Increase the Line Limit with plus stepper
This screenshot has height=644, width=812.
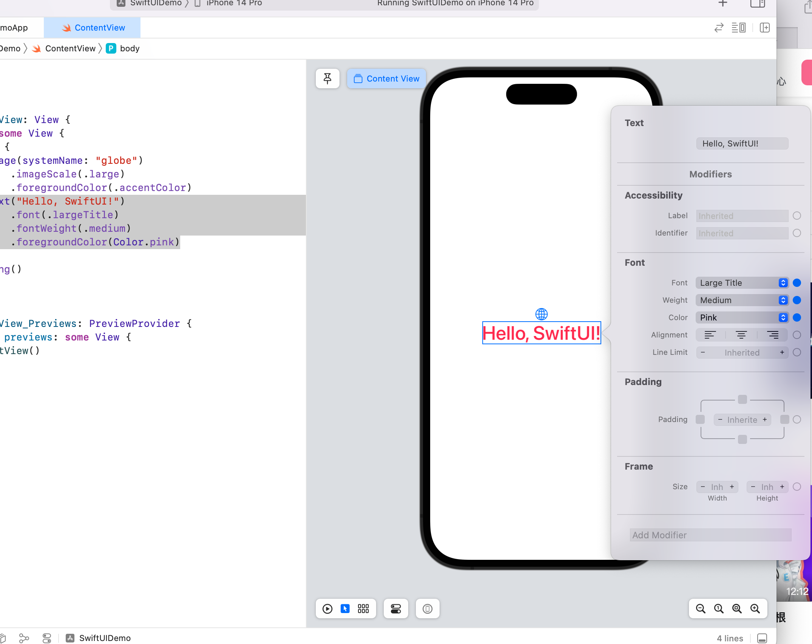coord(782,352)
